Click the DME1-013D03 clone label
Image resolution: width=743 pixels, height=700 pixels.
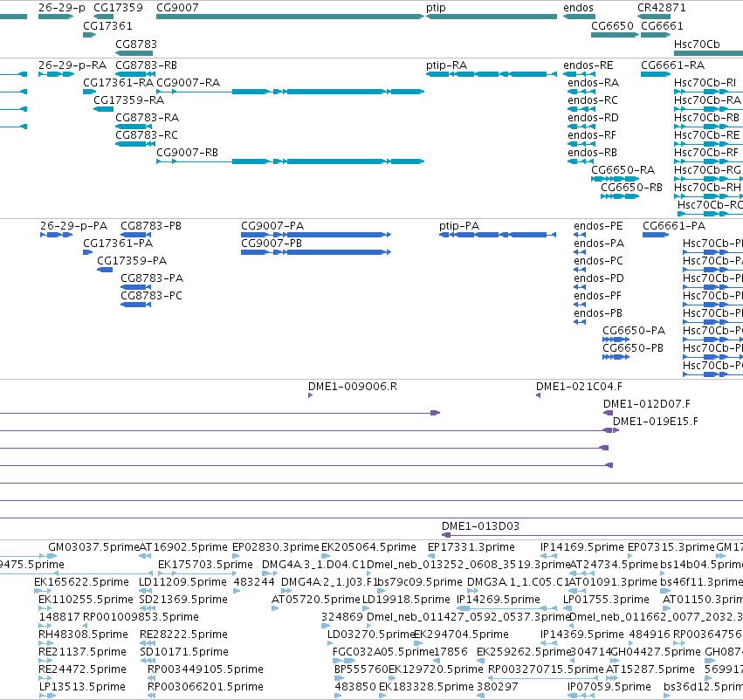(480, 526)
